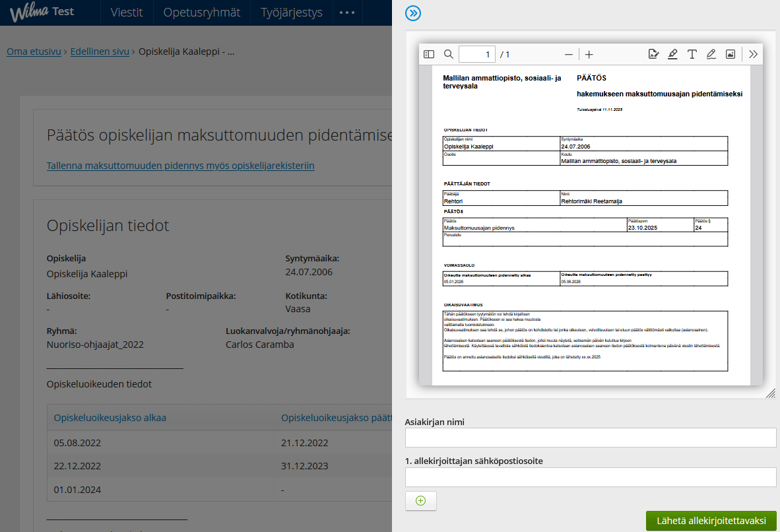Follow the Oma etusivu breadcrumb link
Screen dimensions: 780x532
tap(34, 51)
